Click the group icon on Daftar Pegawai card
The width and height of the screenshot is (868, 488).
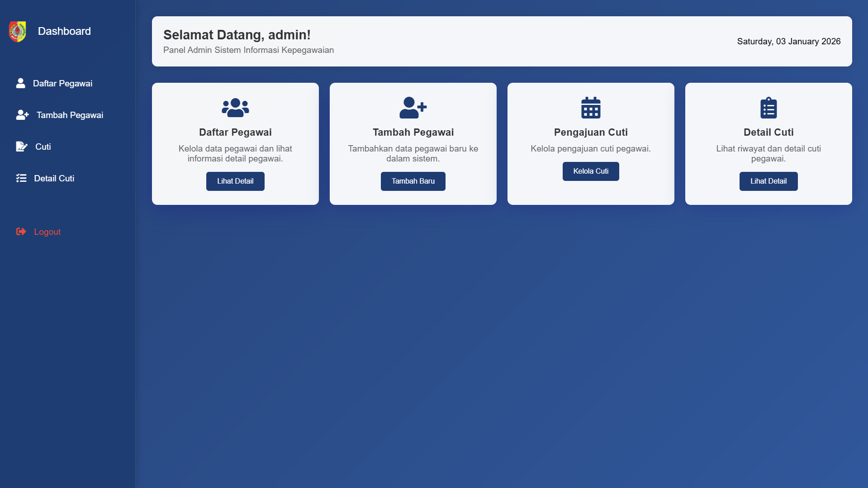[x=235, y=108]
